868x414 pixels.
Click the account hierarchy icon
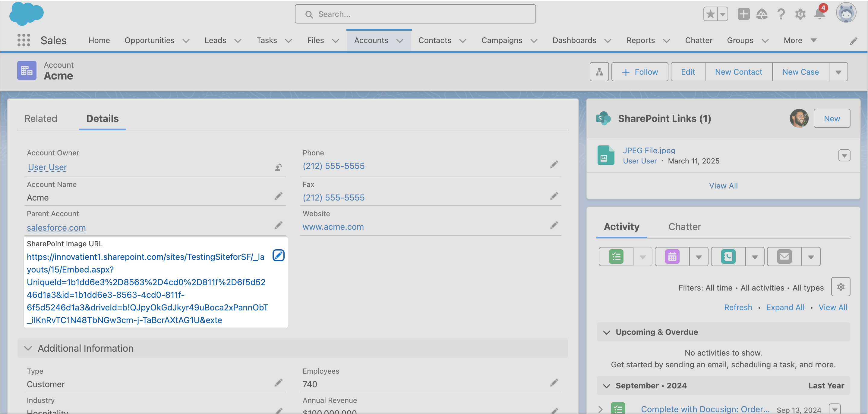click(599, 72)
